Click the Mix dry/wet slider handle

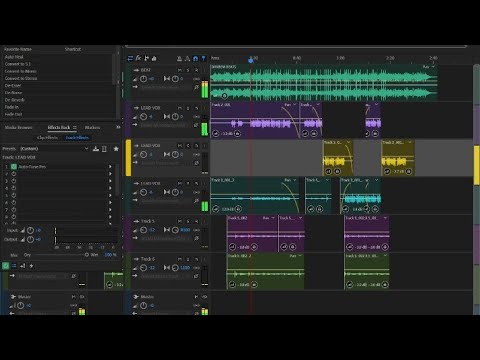click(x=87, y=255)
